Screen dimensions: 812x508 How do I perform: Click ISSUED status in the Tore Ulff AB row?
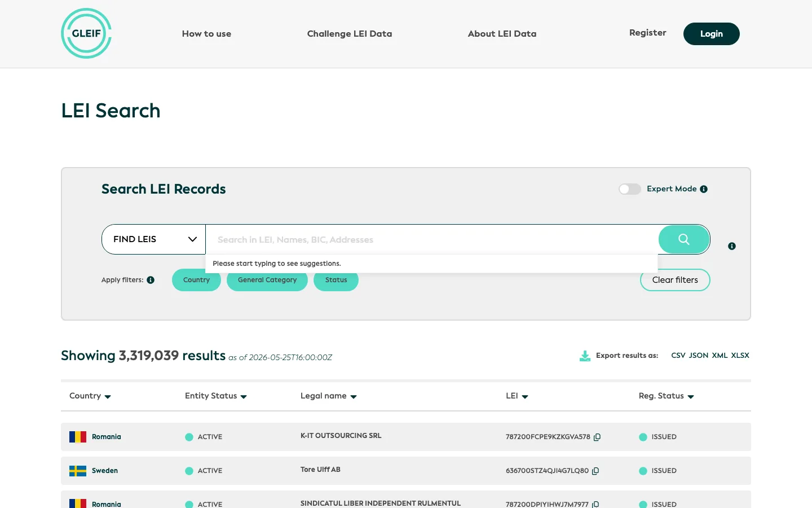tap(664, 471)
